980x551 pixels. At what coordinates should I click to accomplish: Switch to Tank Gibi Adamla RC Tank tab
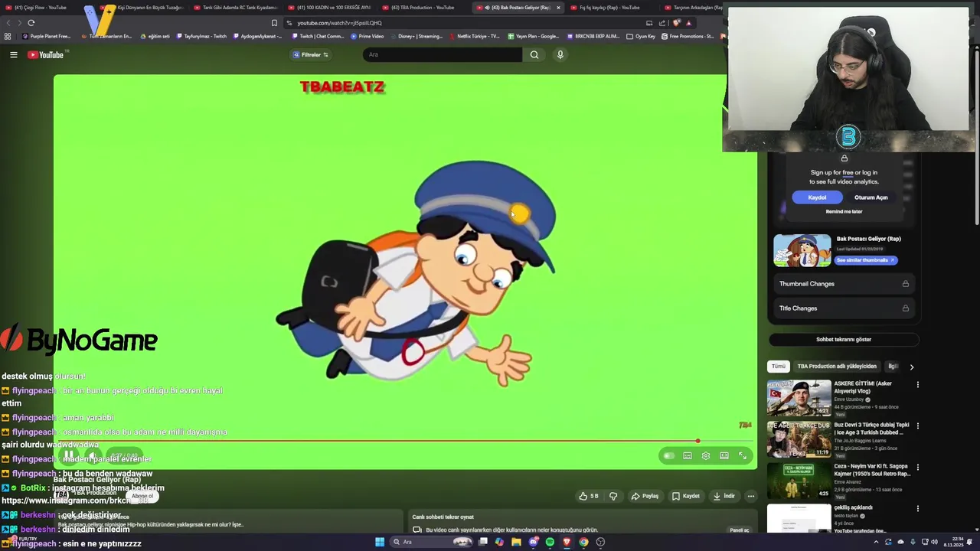pos(235,8)
